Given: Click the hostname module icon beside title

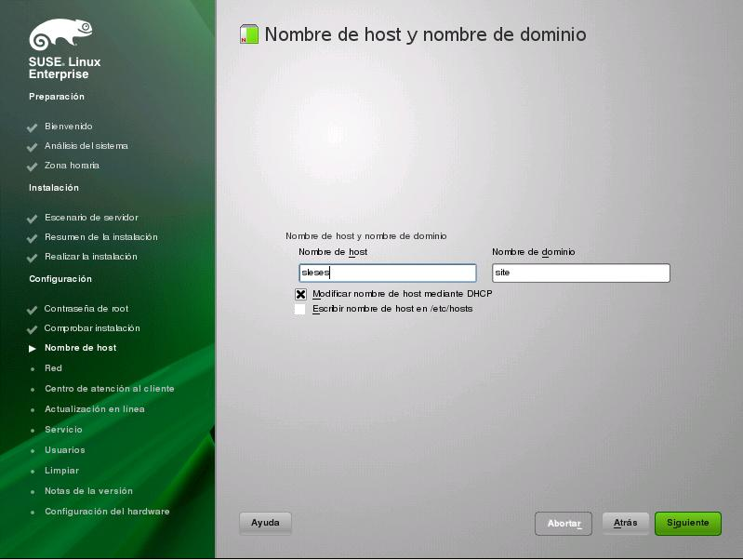Looking at the screenshot, I should coord(249,34).
